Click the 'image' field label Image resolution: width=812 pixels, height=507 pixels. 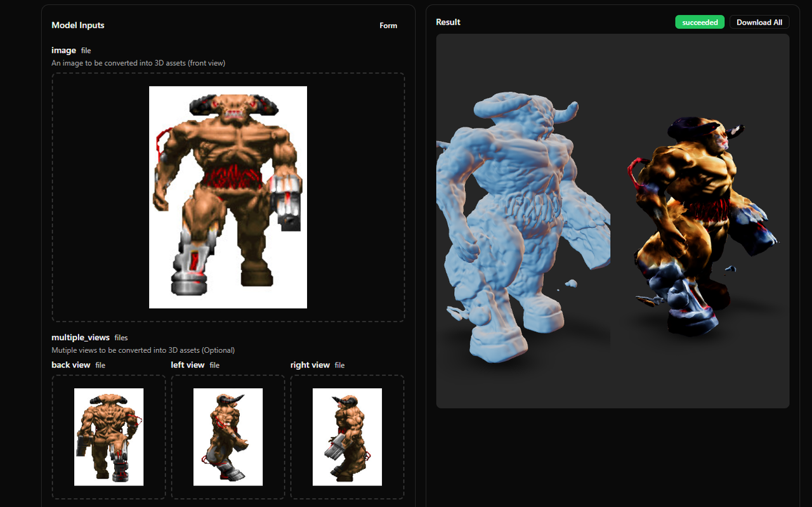click(63, 50)
